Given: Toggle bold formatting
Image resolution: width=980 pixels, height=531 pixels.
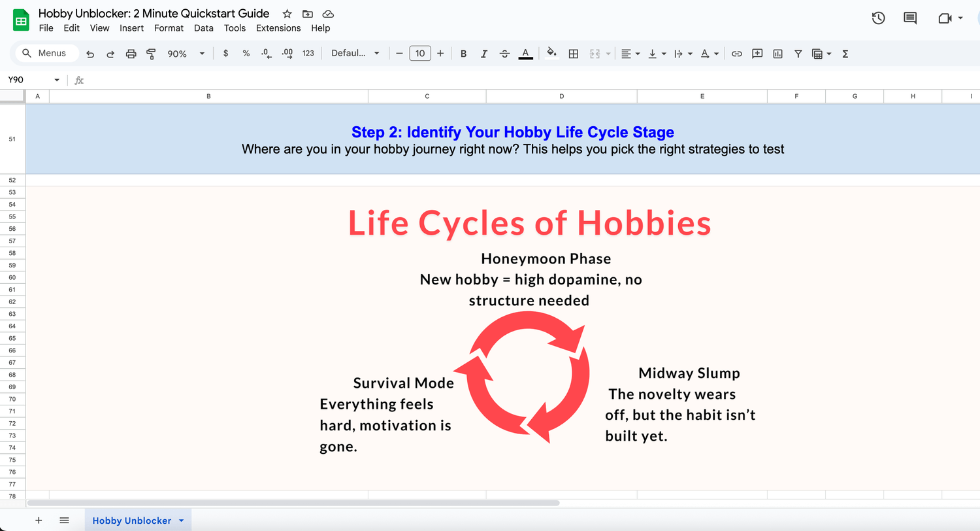Looking at the screenshot, I should click(x=463, y=54).
